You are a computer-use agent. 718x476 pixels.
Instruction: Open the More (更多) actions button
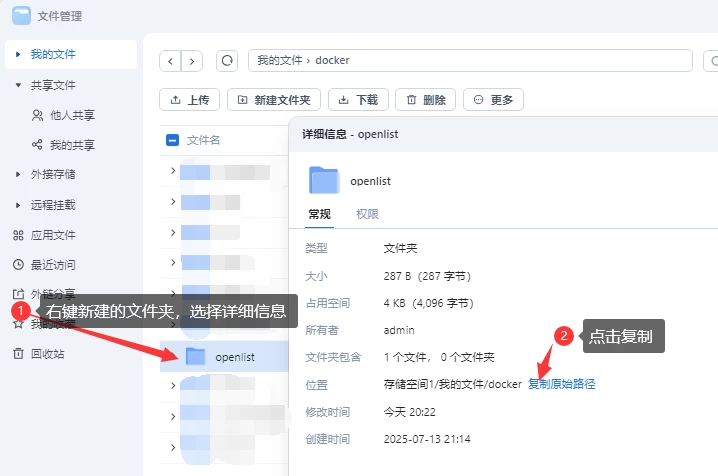click(x=493, y=100)
